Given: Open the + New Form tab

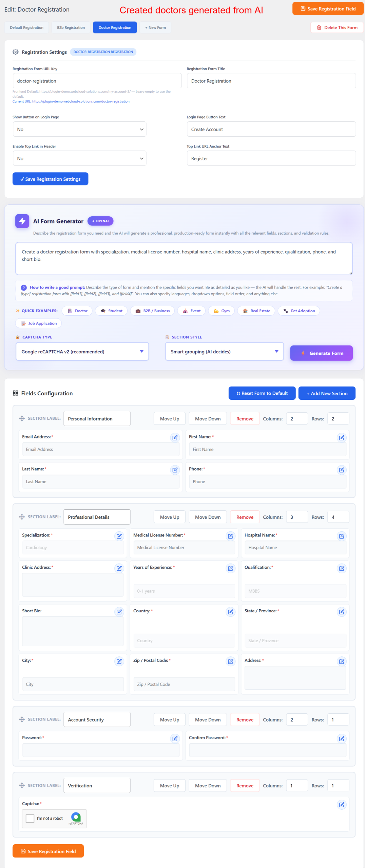Looking at the screenshot, I should [x=155, y=27].
